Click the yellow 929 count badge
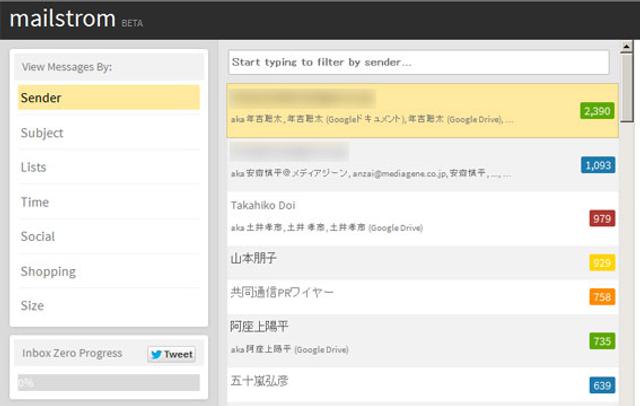This screenshot has height=406, width=640. coord(602,263)
